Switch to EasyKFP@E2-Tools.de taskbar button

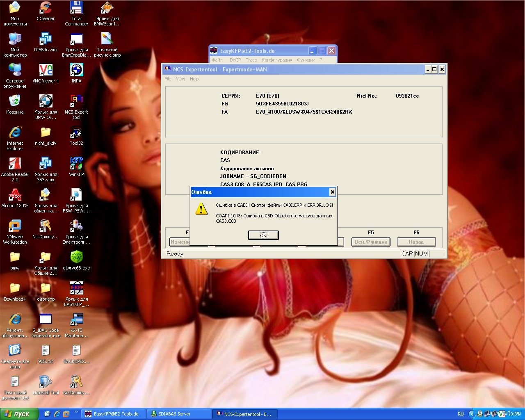point(113,414)
